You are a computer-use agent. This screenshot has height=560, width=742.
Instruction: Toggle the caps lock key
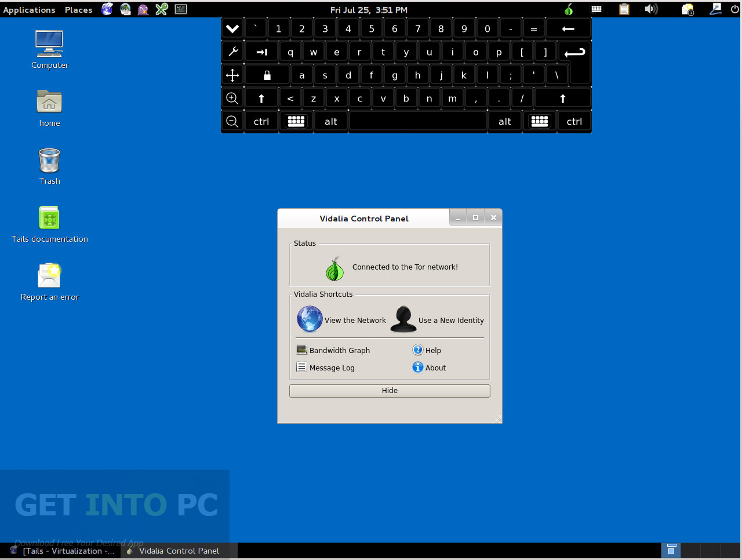coord(267,75)
